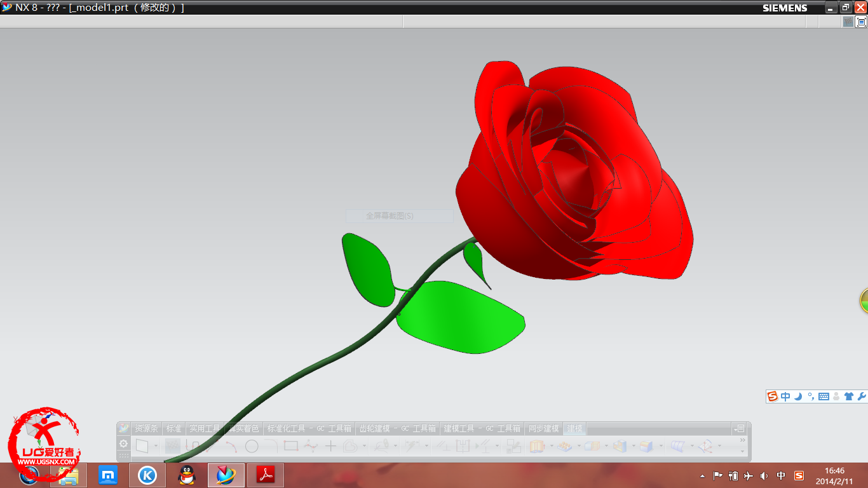Open the toolbar options menu button
The image size is (868, 488).
(738, 428)
